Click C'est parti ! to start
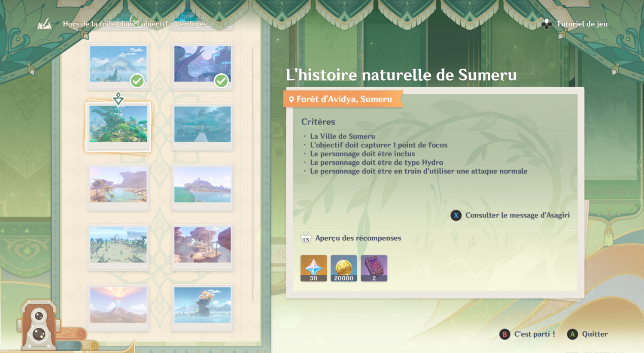Image resolution: width=644 pixels, height=353 pixels. (x=535, y=334)
